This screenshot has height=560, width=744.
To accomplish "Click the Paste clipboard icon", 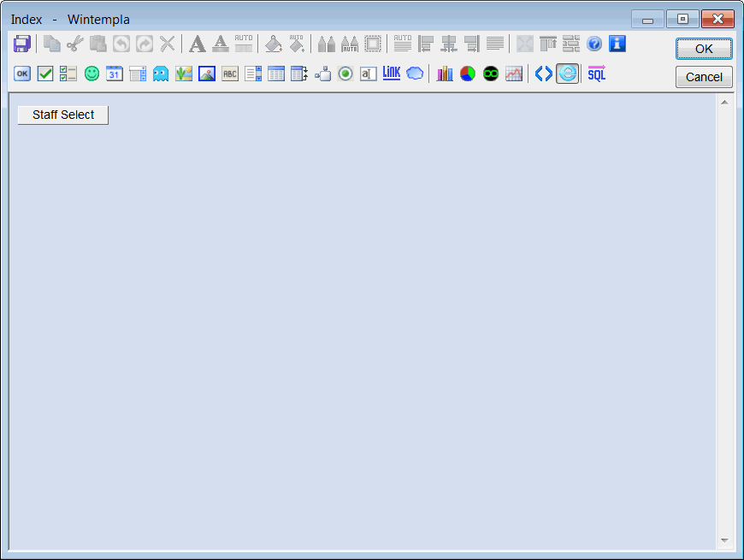I will (98, 44).
